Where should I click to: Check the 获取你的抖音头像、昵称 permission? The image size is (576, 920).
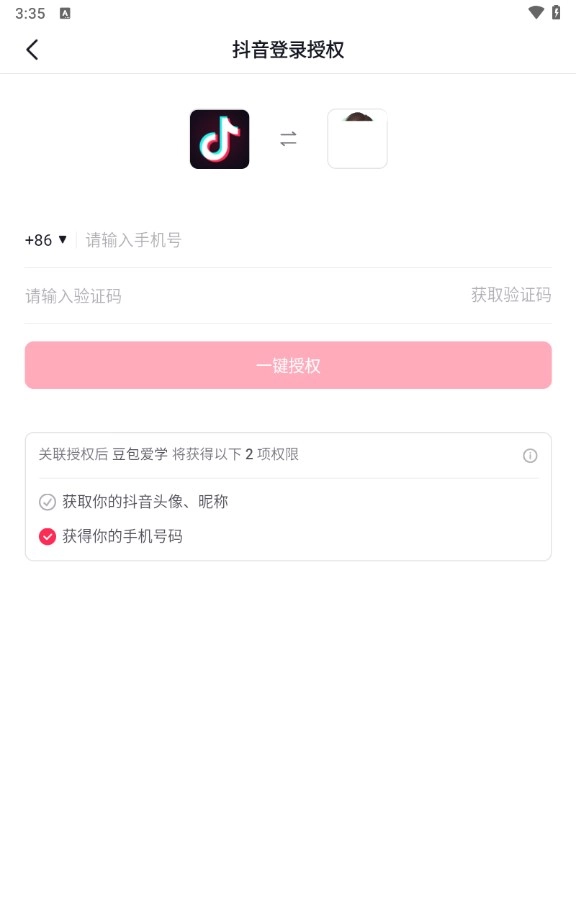(46, 502)
